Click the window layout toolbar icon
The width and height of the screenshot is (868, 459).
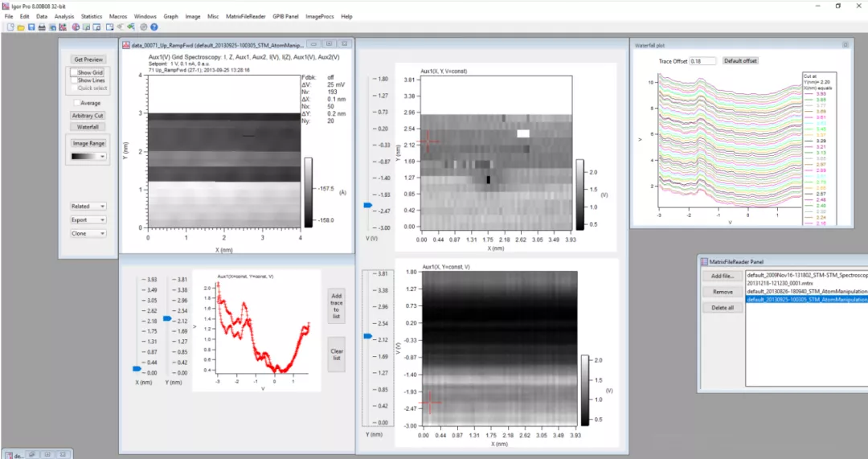coord(109,27)
